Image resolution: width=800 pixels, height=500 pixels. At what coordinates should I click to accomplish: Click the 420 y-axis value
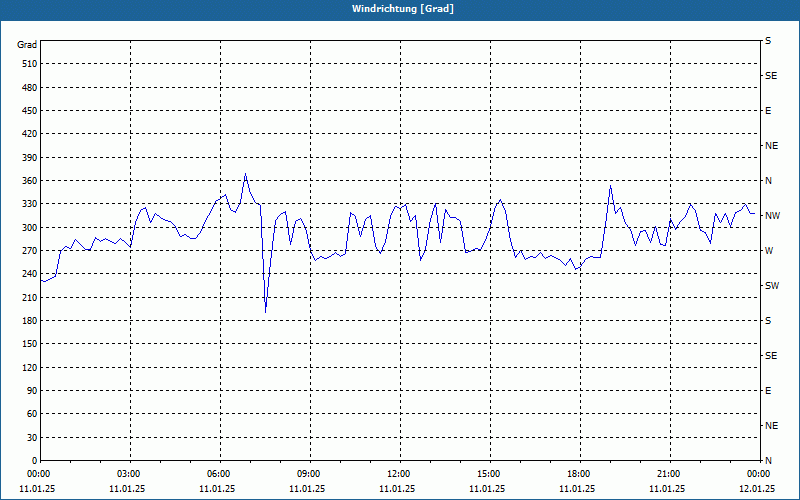(30, 134)
